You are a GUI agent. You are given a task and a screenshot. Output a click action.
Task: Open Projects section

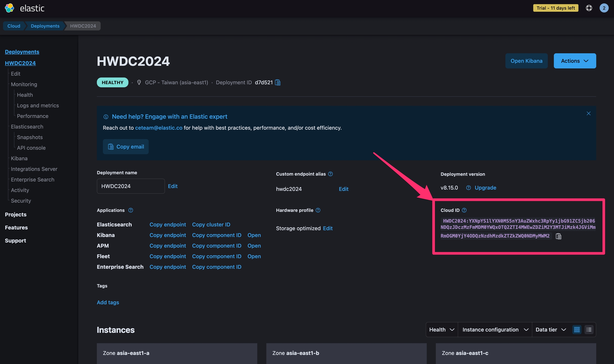coord(16,214)
